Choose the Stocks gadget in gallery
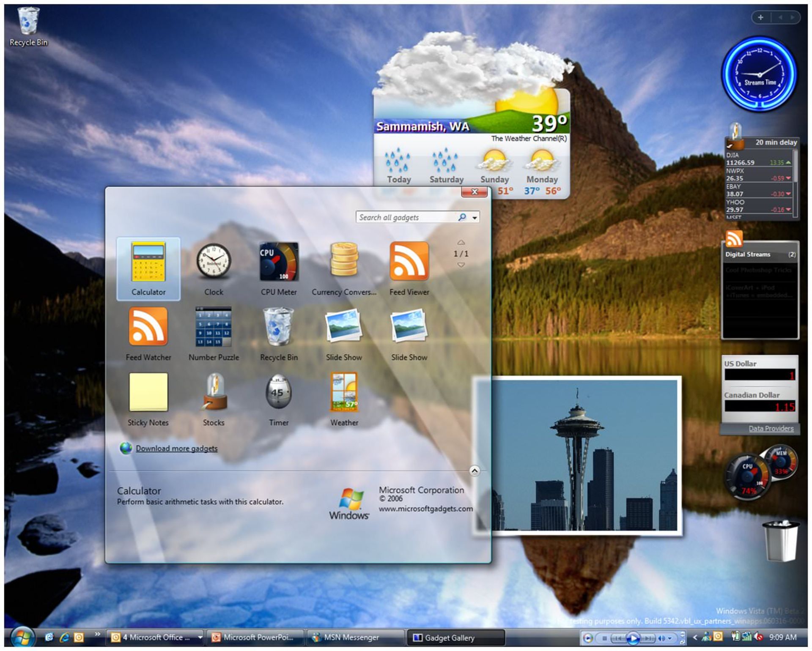This screenshot has width=812, height=651. pyautogui.click(x=214, y=392)
